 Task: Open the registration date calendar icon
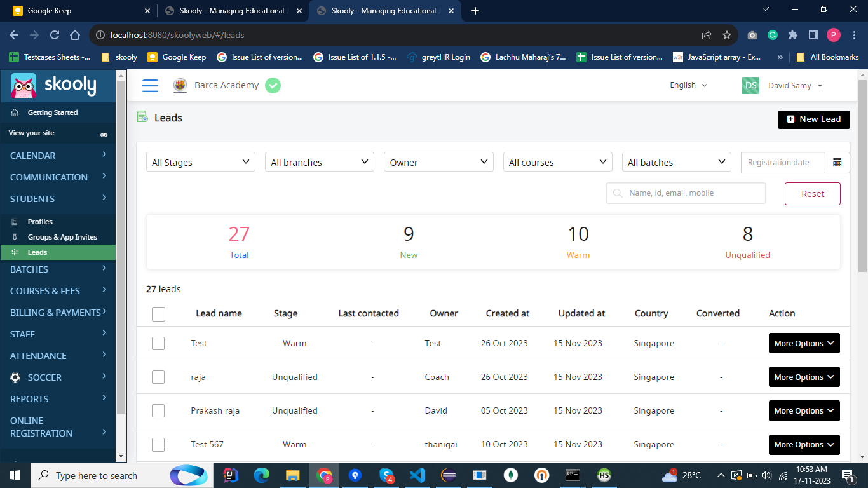pos(837,163)
